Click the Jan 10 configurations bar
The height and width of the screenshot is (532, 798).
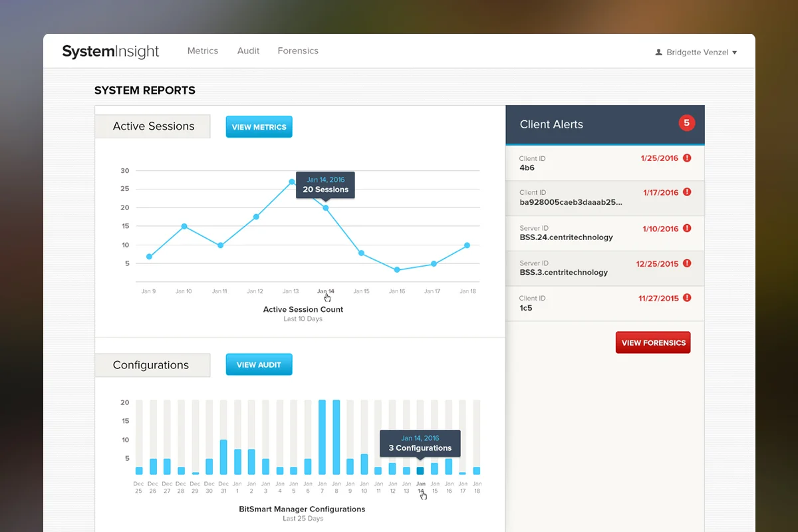[364, 465]
